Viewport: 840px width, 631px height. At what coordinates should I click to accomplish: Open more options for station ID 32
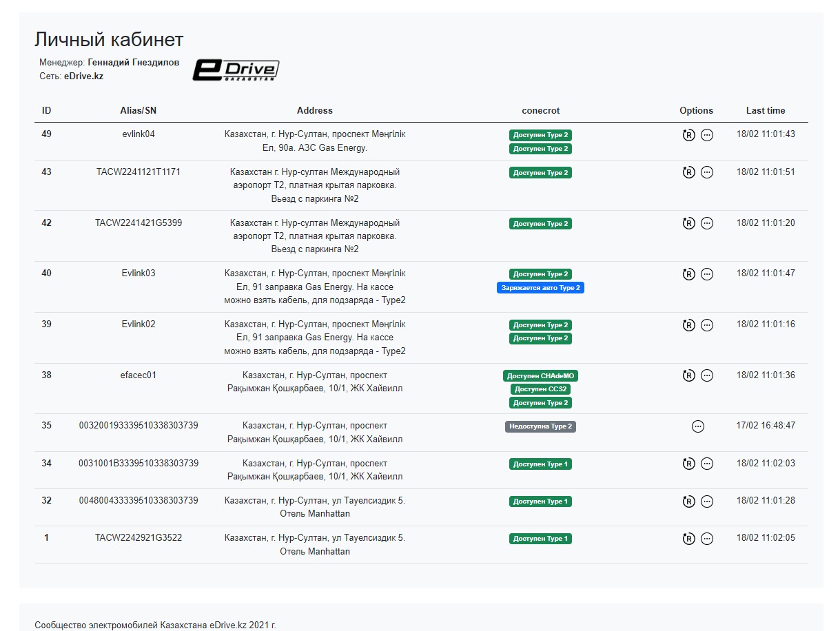(x=707, y=501)
